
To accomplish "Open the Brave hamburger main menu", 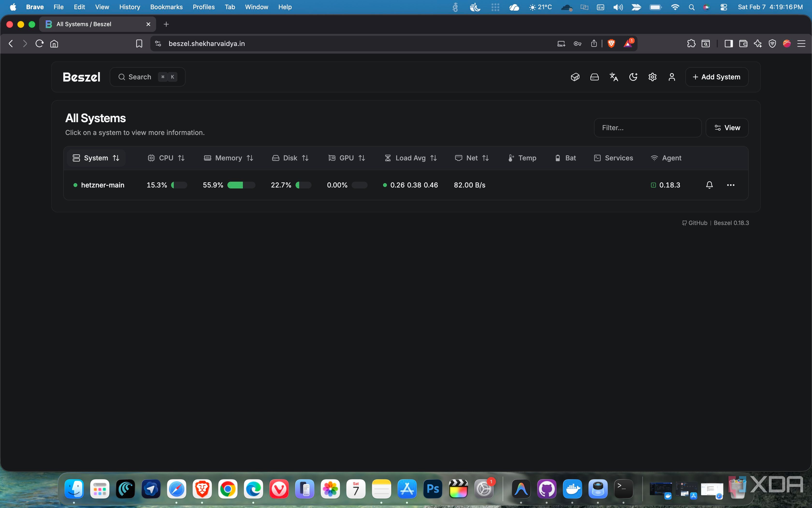I will pyautogui.click(x=801, y=44).
